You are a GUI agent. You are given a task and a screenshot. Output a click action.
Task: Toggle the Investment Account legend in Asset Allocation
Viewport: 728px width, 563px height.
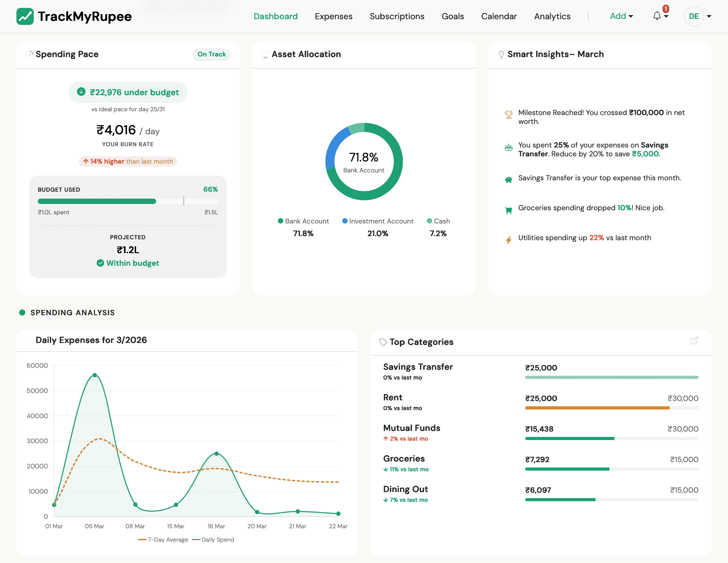click(378, 221)
